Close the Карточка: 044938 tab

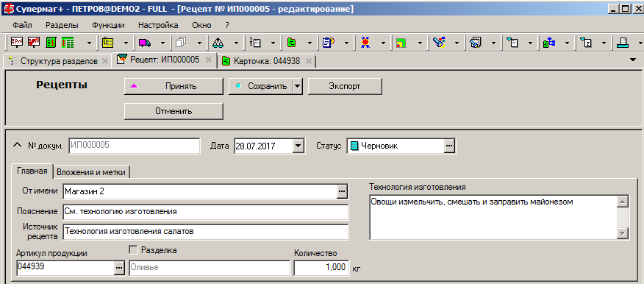click(x=309, y=61)
